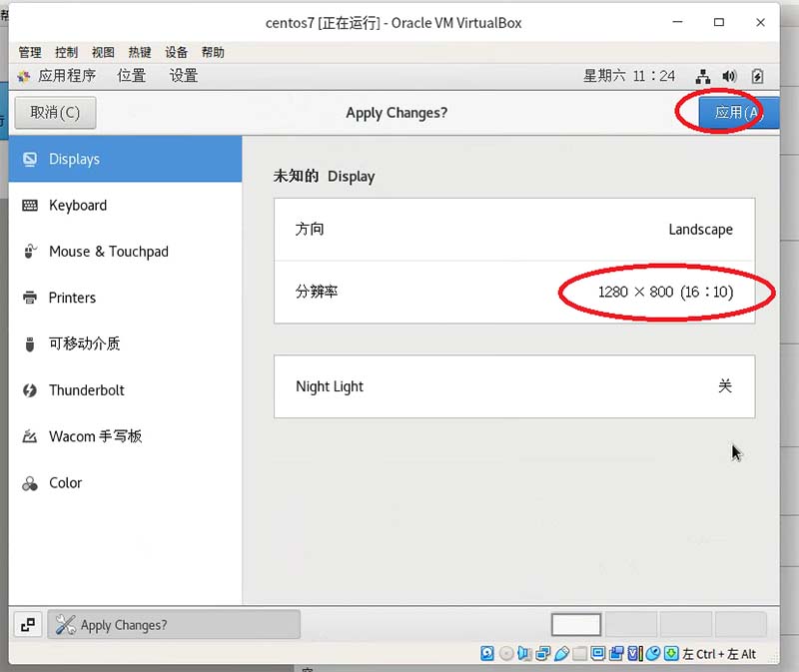Click the 应用(A) apply button
This screenshot has width=799, height=672.
(x=739, y=113)
